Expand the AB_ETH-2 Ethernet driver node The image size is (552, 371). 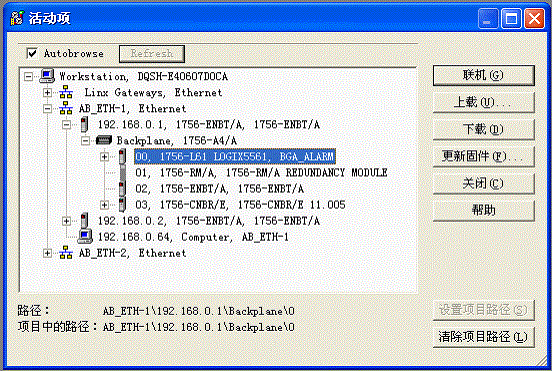[x=48, y=253]
